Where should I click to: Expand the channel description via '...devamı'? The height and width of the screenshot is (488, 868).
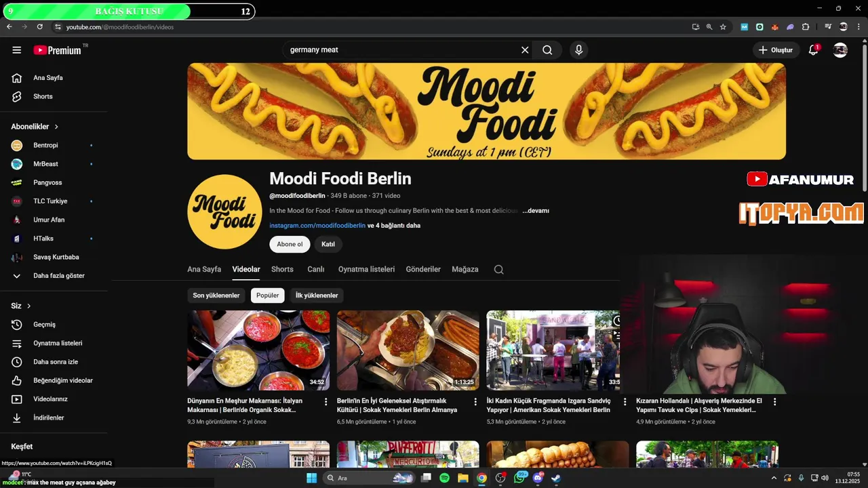point(536,211)
